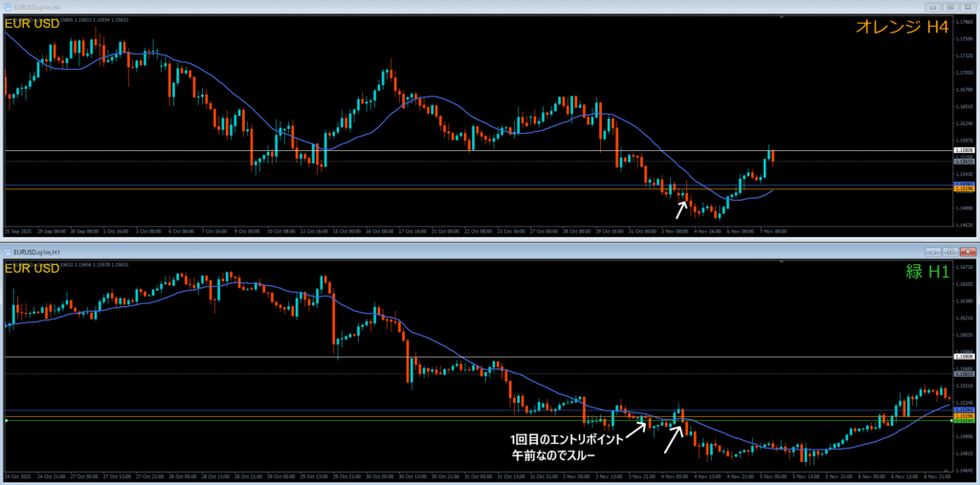980x485 pixels.
Task: Click the white 1.15808 price tag in H1 chart
Action: pos(963,356)
